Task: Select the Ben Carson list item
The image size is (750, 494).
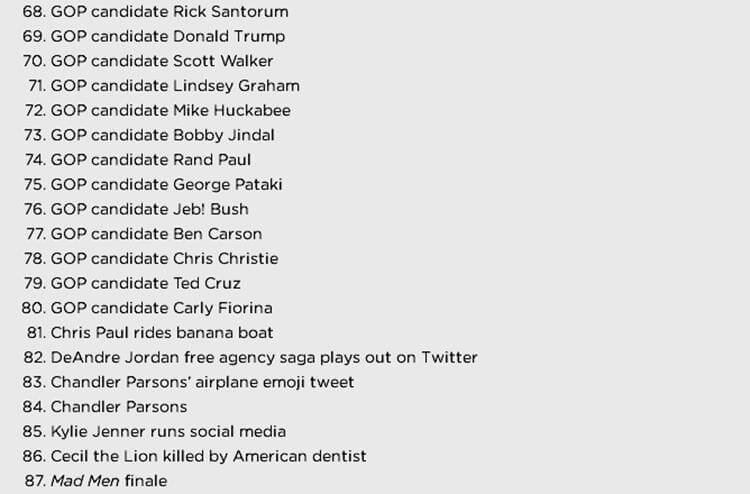Action: click(144, 234)
